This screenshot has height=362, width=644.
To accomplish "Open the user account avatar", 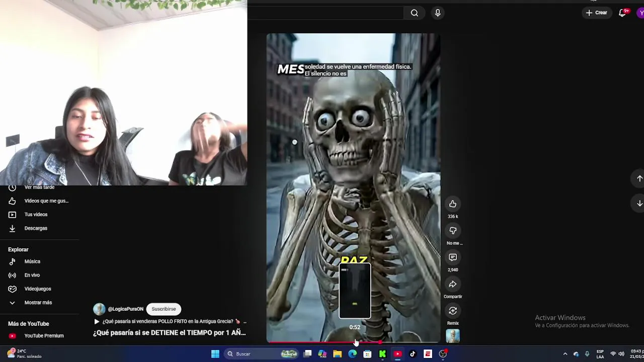I will pos(640,13).
